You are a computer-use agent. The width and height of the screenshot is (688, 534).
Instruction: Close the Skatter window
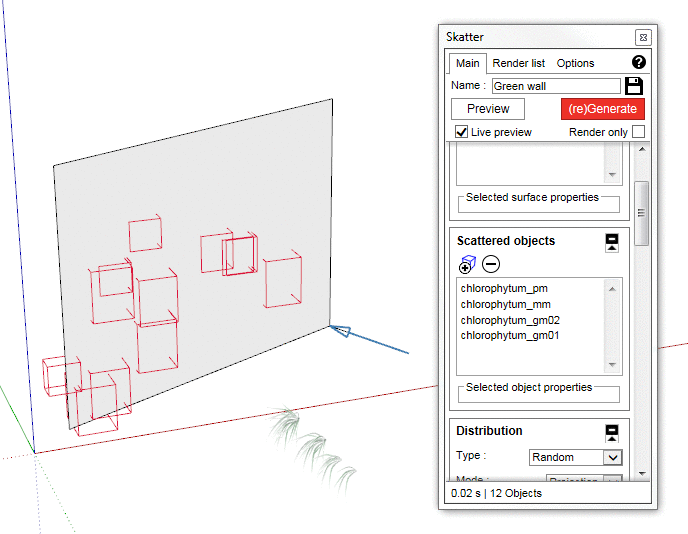pyautogui.click(x=643, y=38)
